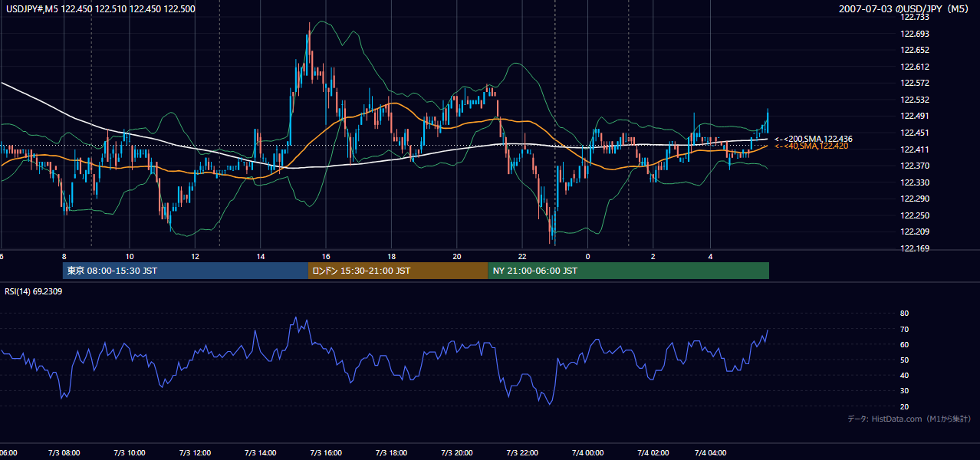Click the 7/3 18:00 time label
This screenshot has height=460, width=980.
click(391, 453)
